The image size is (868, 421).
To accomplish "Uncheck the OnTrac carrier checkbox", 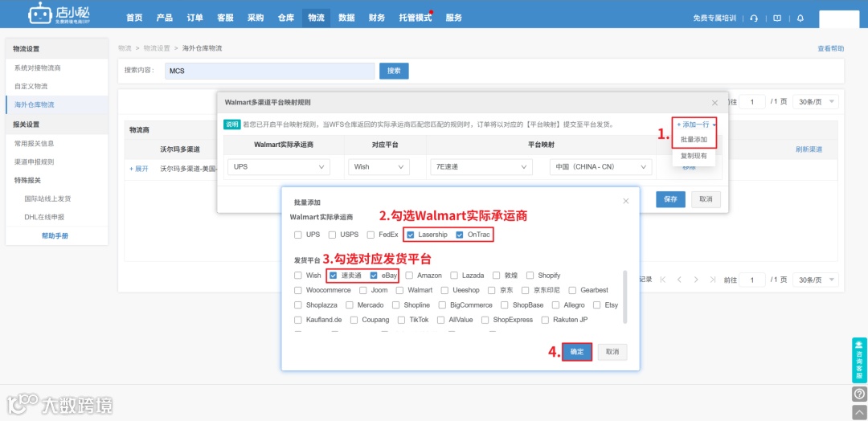I will pos(460,235).
